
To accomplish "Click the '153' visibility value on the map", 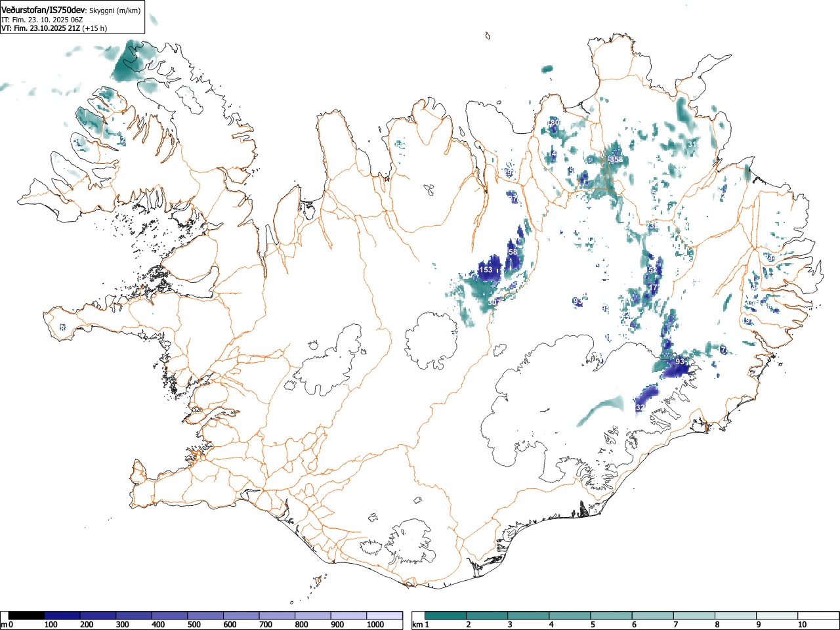I will point(486,270).
